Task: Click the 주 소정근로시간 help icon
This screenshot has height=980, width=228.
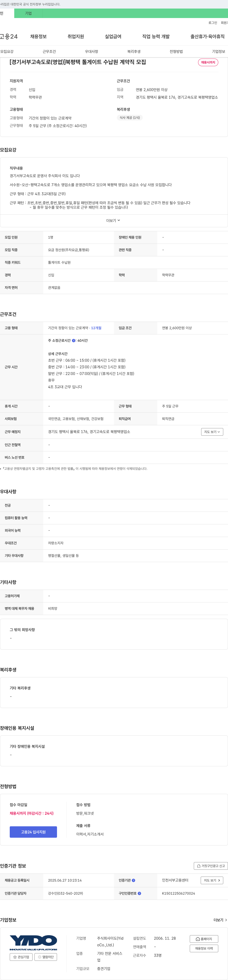Action: (74, 341)
